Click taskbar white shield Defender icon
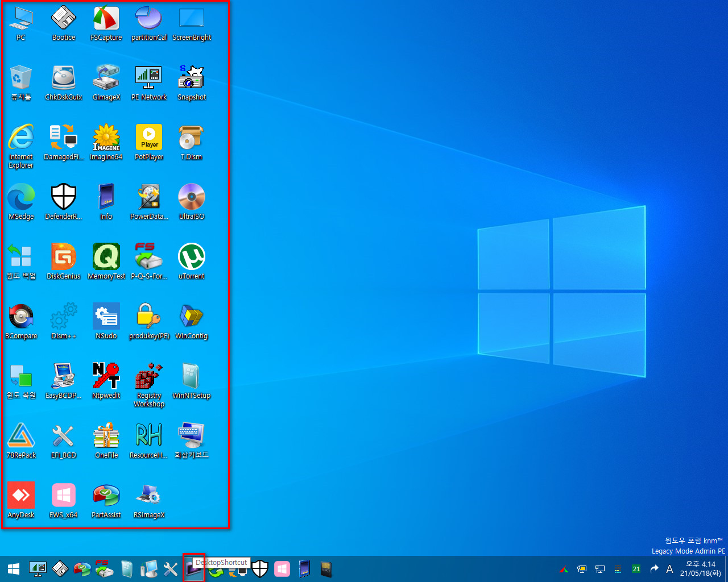Viewport: 728px width, 582px height. tap(260, 569)
